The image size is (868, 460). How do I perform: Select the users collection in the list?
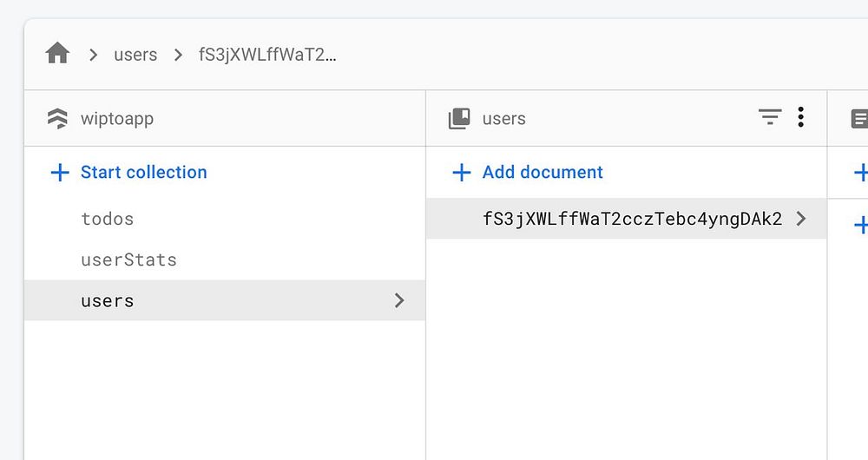108,301
